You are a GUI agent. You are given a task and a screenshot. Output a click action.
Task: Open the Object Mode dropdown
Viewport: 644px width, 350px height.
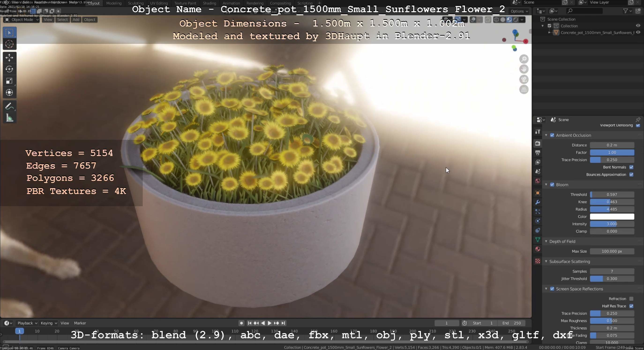[x=22, y=20]
